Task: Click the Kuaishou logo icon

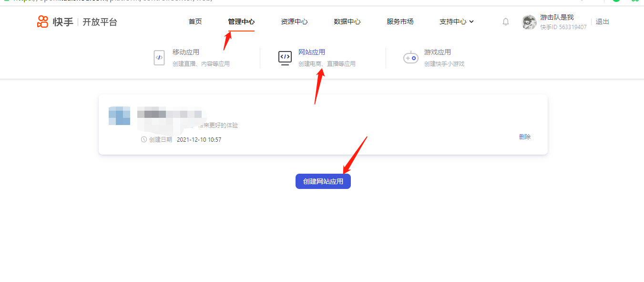Action: tap(43, 21)
